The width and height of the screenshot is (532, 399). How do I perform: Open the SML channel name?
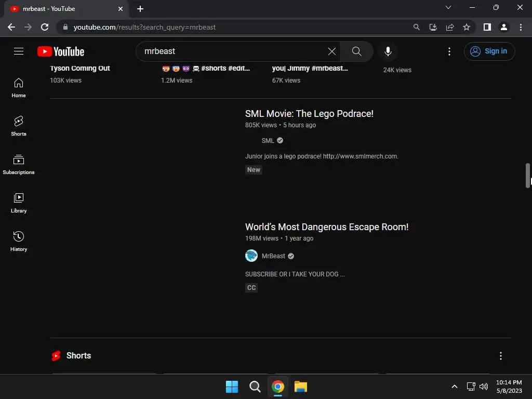point(268,140)
